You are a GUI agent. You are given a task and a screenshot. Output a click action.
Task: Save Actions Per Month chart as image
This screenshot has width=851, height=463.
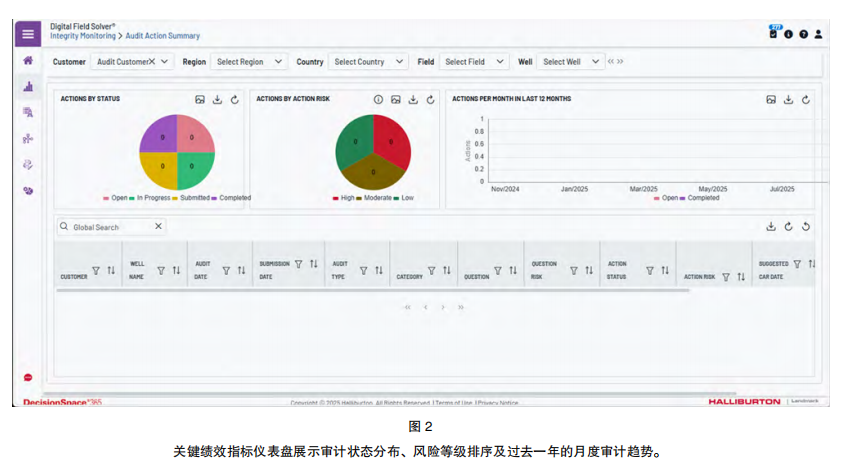pos(771,100)
